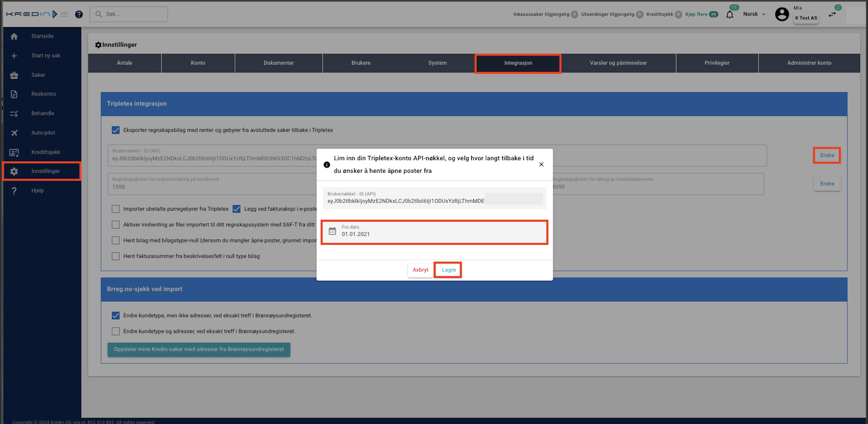Toggle Legg ved fakturakopi checkbox
868x424 pixels.
click(236, 209)
